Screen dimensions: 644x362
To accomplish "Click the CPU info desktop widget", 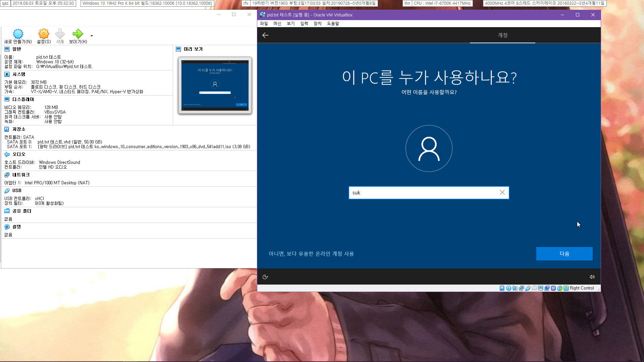I will (x=442, y=3).
